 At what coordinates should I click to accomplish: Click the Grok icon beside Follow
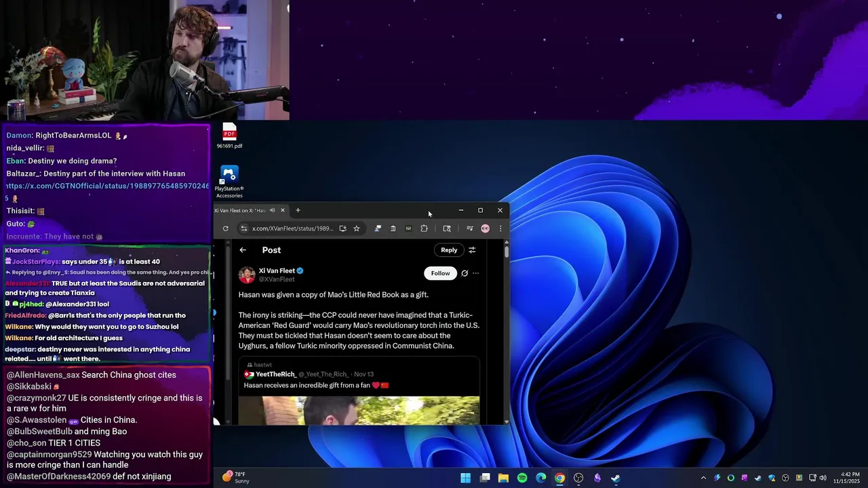tap(465, 273)
